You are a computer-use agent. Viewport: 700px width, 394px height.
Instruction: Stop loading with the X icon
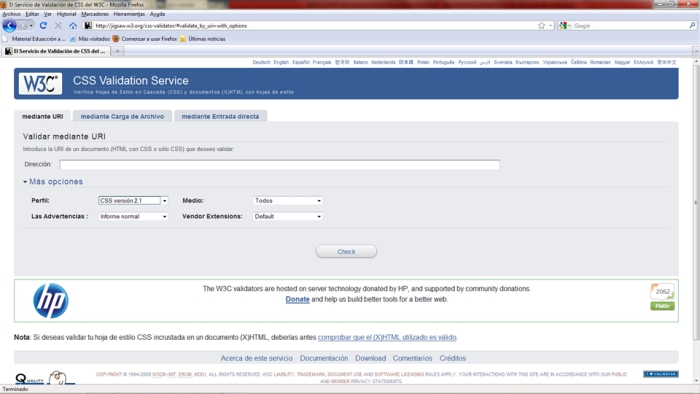(x=58, y=26)
